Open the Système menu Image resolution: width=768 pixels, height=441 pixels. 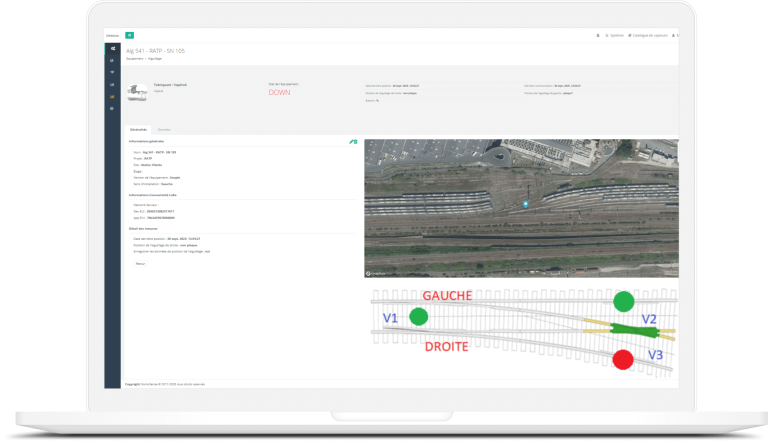pyautogui.click(x=615, y=36)
